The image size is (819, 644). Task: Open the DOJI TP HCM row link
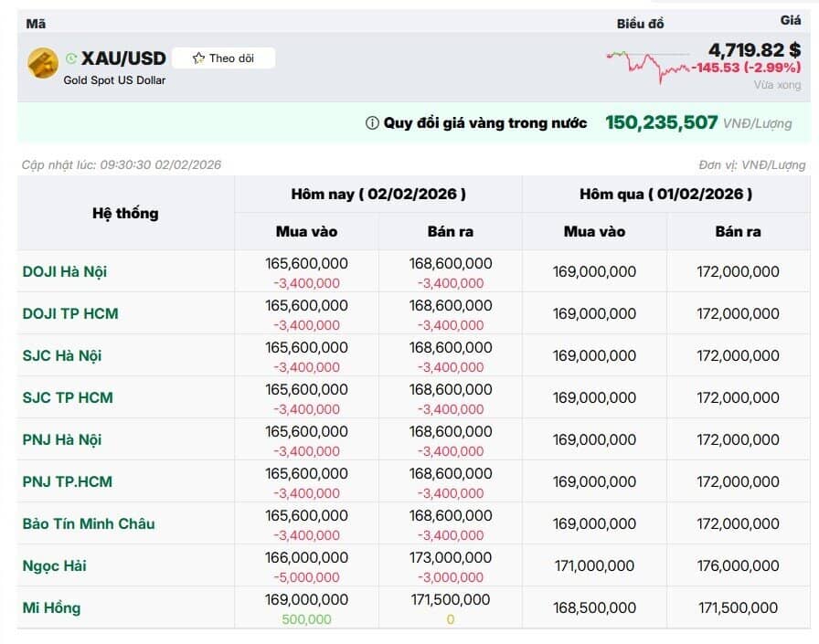(70, 313)
